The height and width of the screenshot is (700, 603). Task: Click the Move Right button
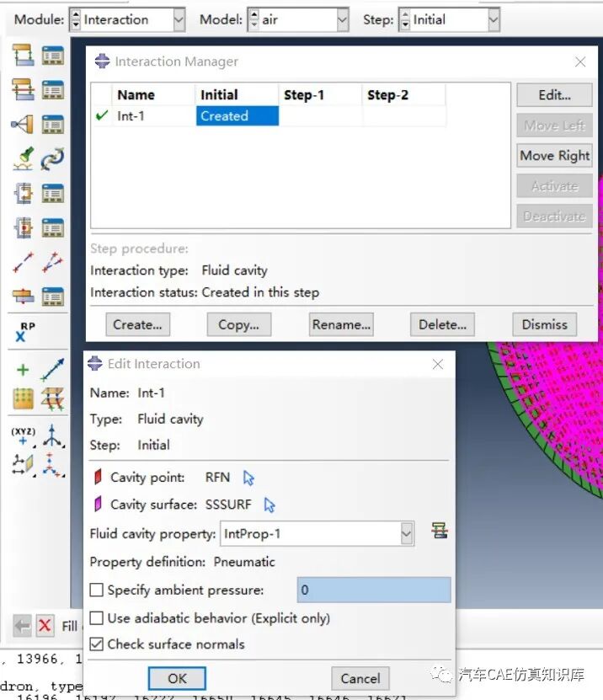tap(554, 155)
